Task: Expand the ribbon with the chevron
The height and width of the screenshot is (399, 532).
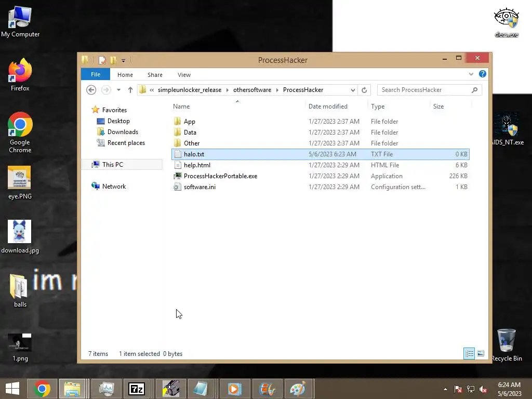Action: pyautogui.click(x=471, y=74)
